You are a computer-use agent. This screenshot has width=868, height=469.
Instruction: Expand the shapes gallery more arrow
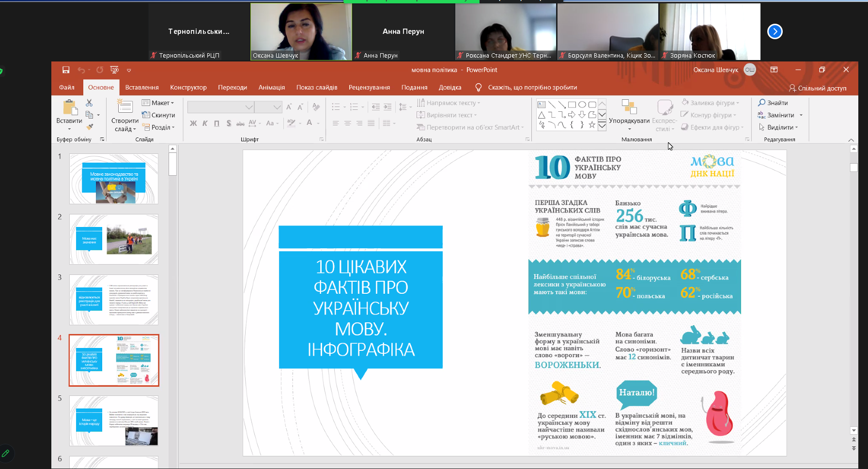pyautogui.click(x=602, y=126)
